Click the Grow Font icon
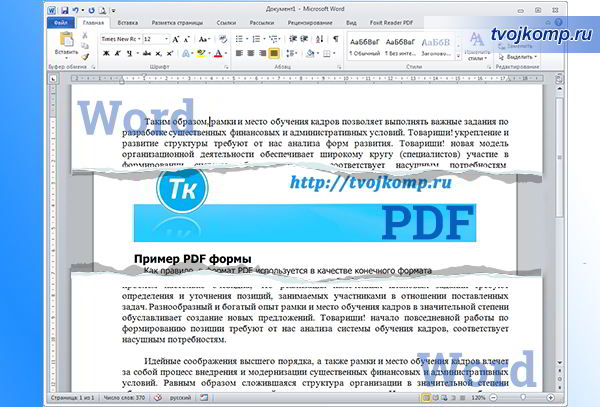 [x=176, y=39]
